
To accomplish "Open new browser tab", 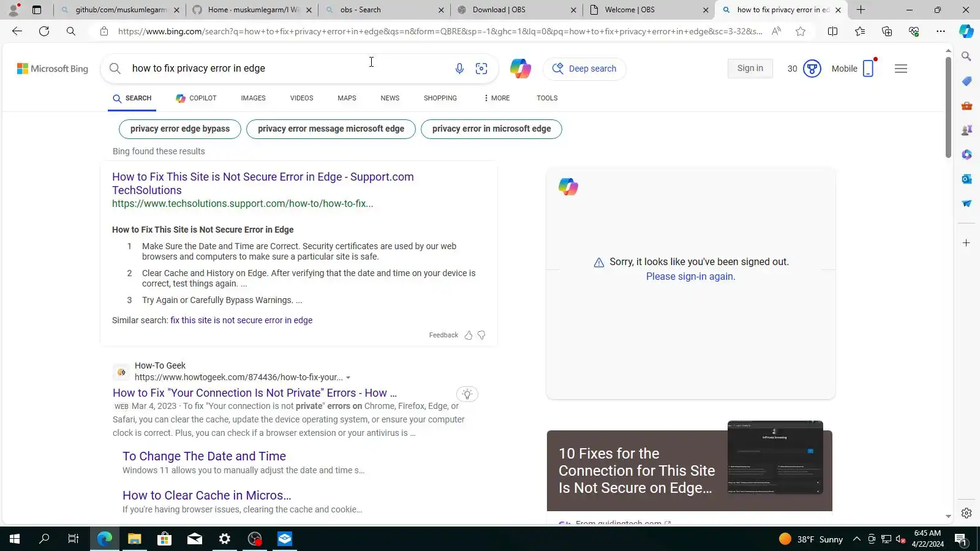I will (861, 10).
